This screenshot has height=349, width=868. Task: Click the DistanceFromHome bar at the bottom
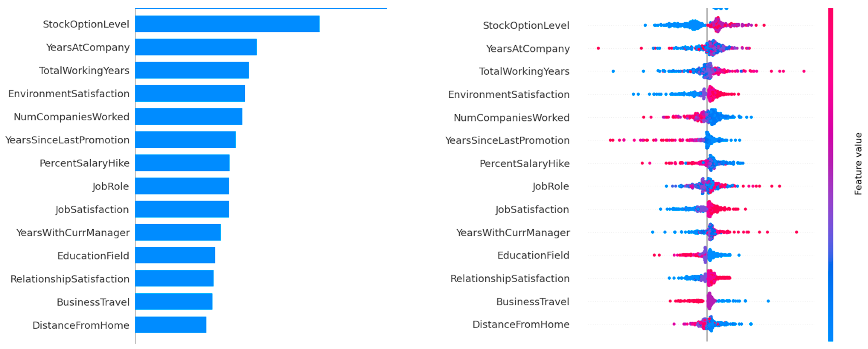pos(170,325)
